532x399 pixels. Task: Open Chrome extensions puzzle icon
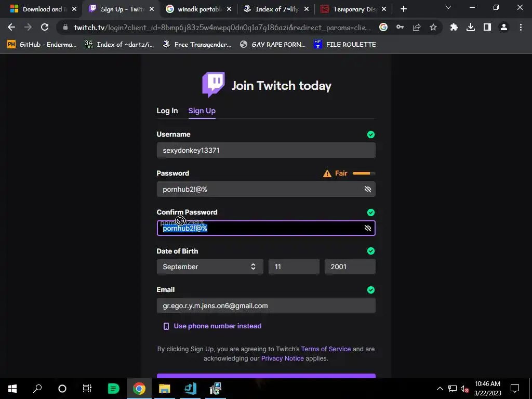pyautogui.click(x=454, y=27)
